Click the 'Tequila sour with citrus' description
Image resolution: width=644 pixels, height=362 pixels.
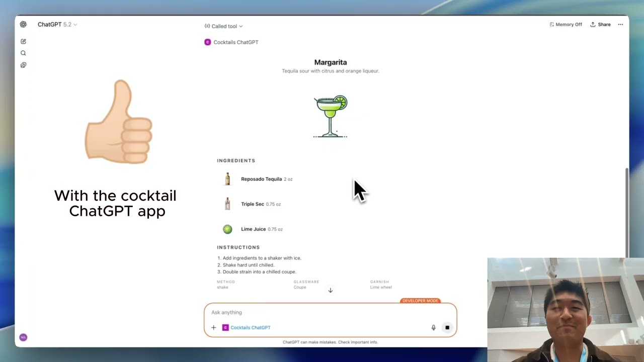pos(331,71)
